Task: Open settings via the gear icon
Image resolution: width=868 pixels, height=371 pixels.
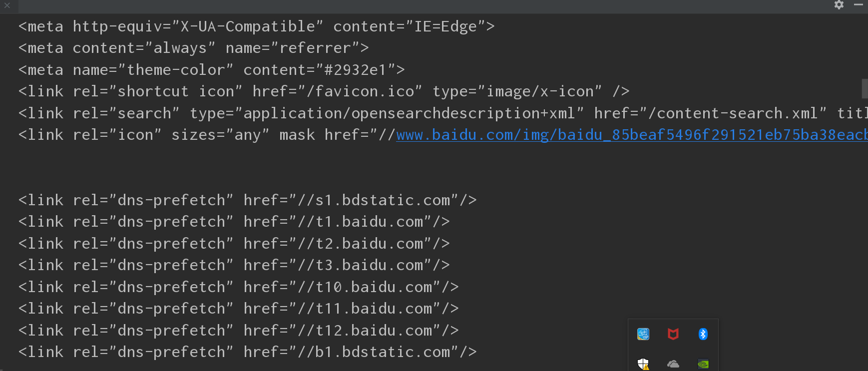Action: pyautogui.click(x=839, y=5)
